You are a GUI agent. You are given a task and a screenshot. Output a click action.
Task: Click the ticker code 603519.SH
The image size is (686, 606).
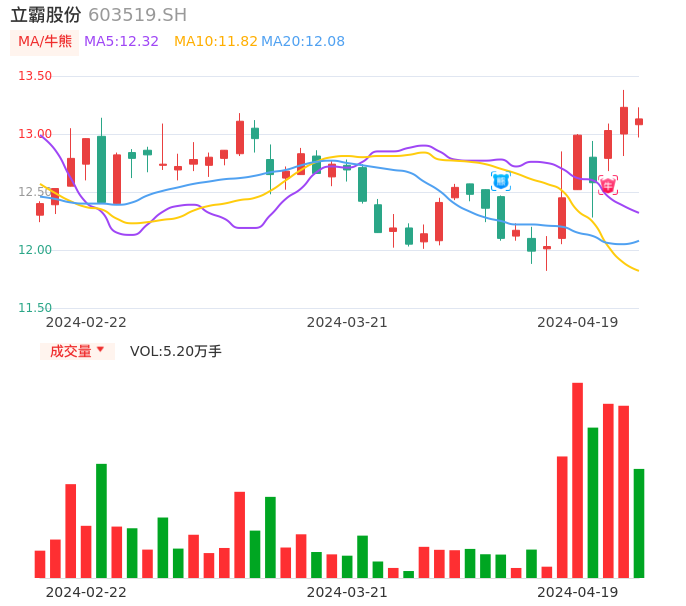[137, 15]
